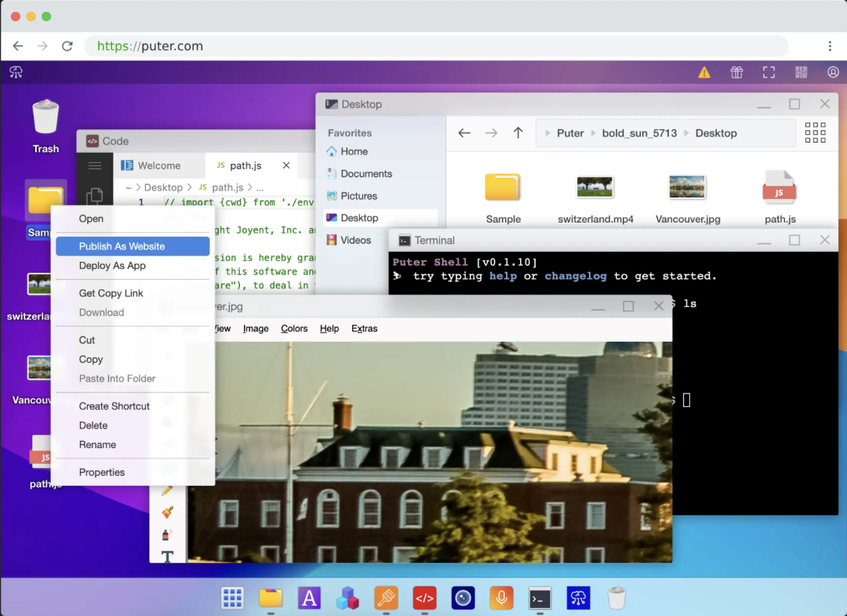Expand the bold_sun_5713 breadcrumb path
The image size is (847, 616).
pyautogui.click(x=639, y=133)
